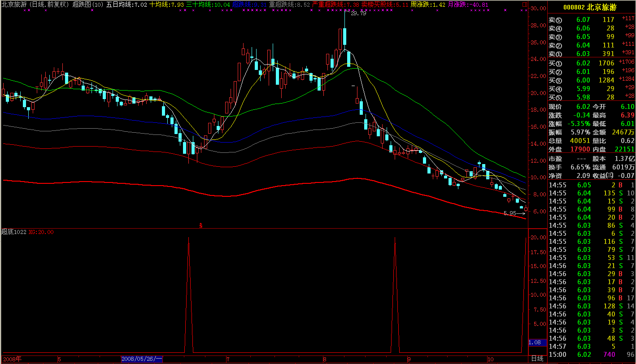This screenshot has height=364, width=636.
Task: Select the 周涨跌:1.42 indicator label
Action: point(428,4)
